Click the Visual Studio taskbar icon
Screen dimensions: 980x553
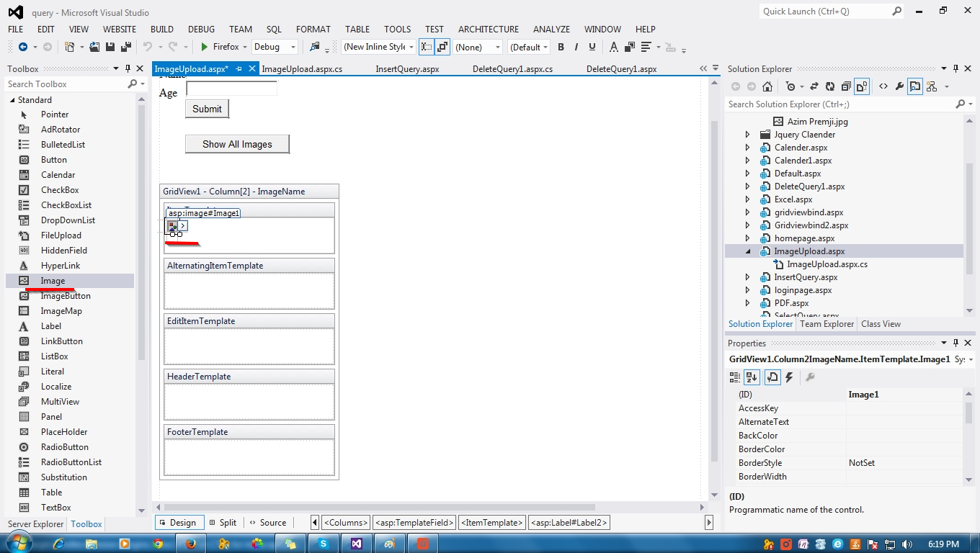click(x=357, y=544)
